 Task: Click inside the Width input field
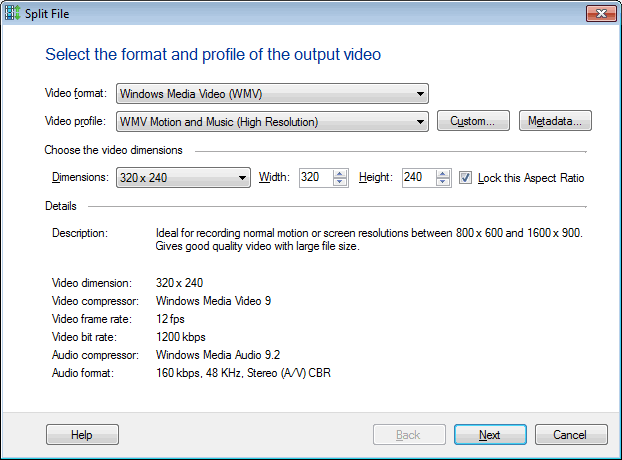314,178
